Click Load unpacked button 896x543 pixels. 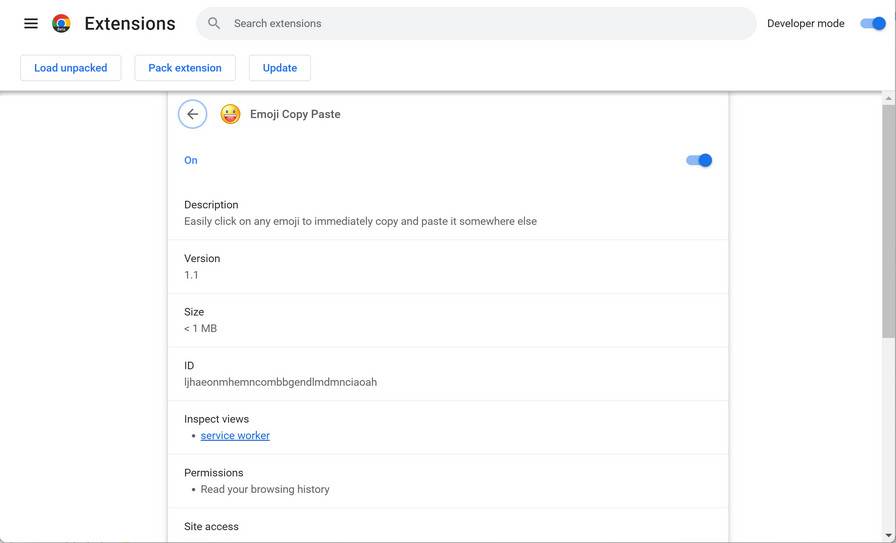pos(71,68)
